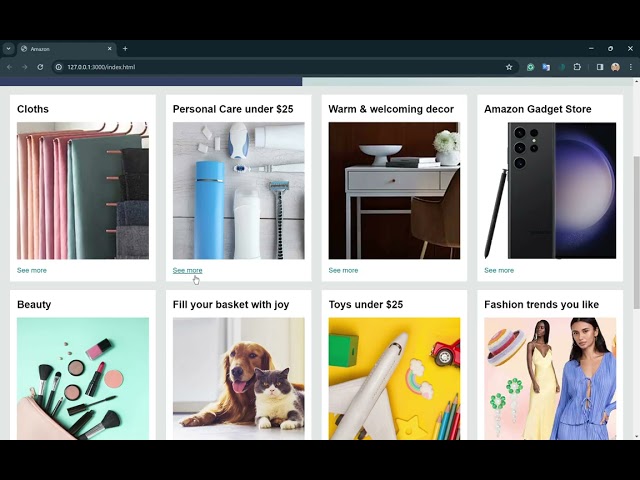640x480 pixels.
Task: Click the scrollbar down arrow
Action: (636, 436)
